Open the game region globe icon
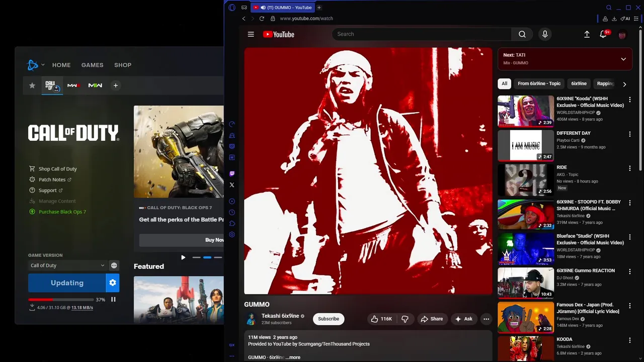This screenshot has width=644, height=362. (x=114, y=265)
